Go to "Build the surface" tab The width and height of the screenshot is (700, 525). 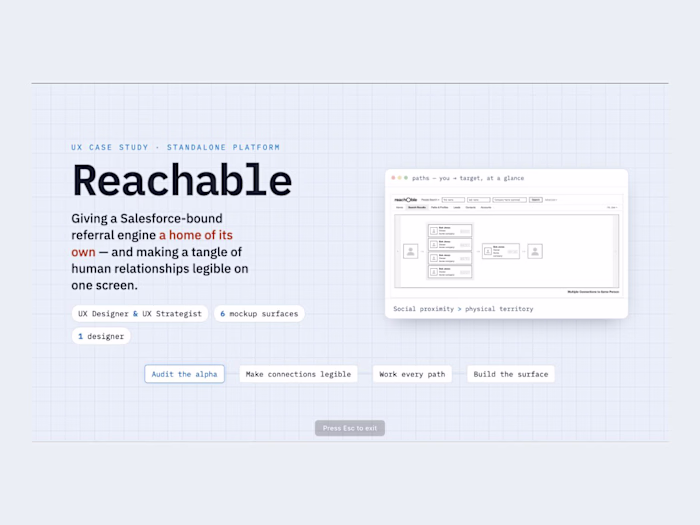511,374
